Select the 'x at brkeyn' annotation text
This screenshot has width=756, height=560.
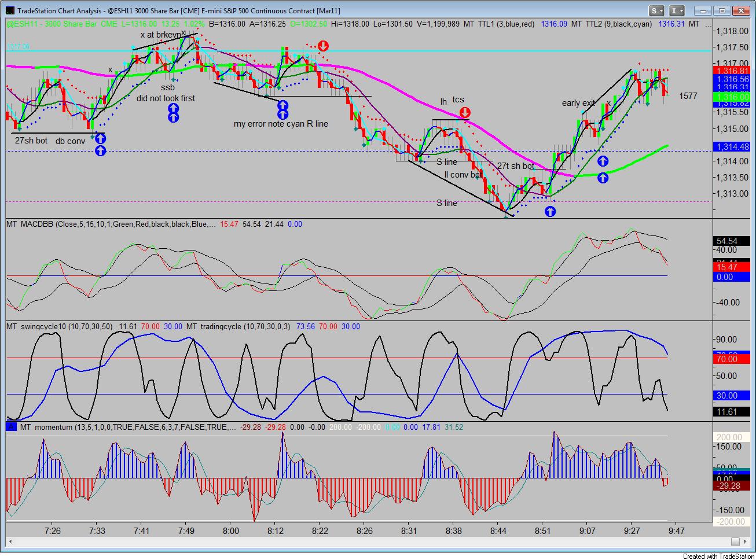coord(161,35)
